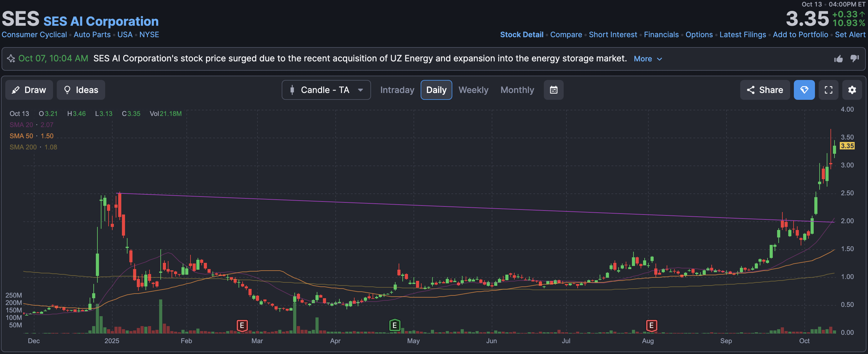Click the thumbs down icon on news
This screenshot has height=354, width=868.
tap(855, 59)
